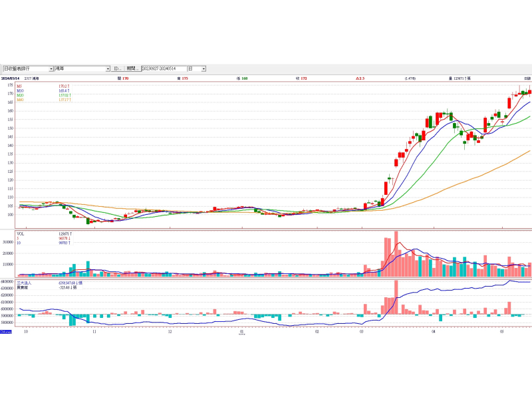Click the 三大法人 indicator label
Viewport: 532px width, 399px height.
coord(24,283)
